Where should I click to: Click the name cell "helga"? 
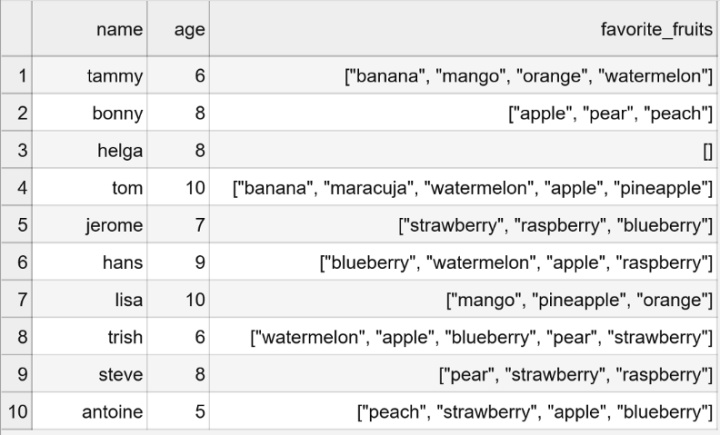(x=119, y=150)
